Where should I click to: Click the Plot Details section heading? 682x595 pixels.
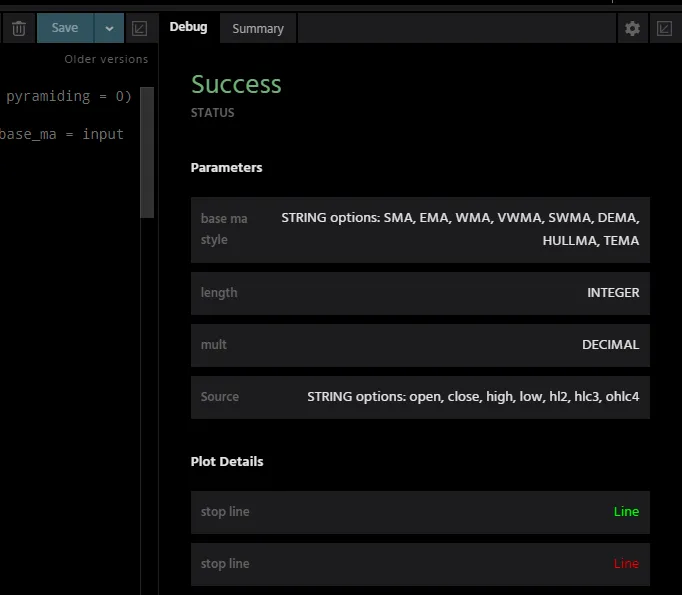227,461
